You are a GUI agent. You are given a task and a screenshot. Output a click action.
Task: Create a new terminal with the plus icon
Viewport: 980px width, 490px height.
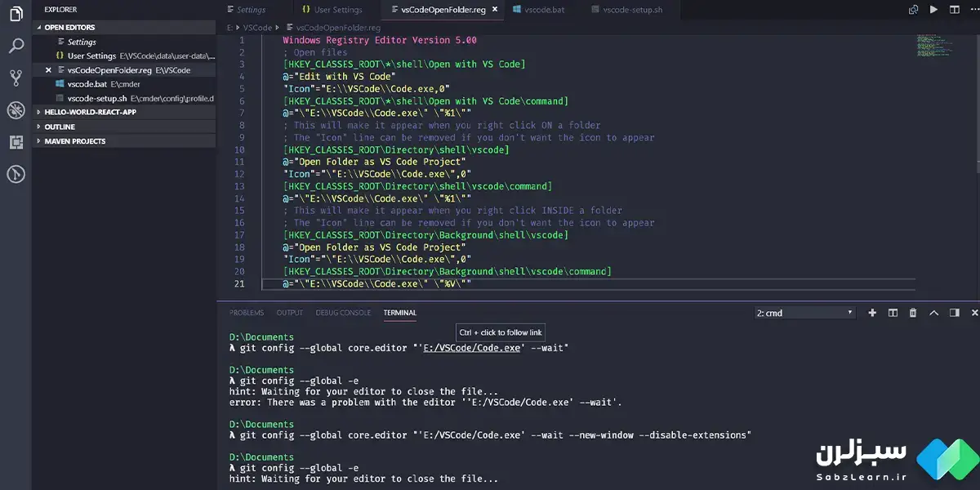tap(872, 313)
